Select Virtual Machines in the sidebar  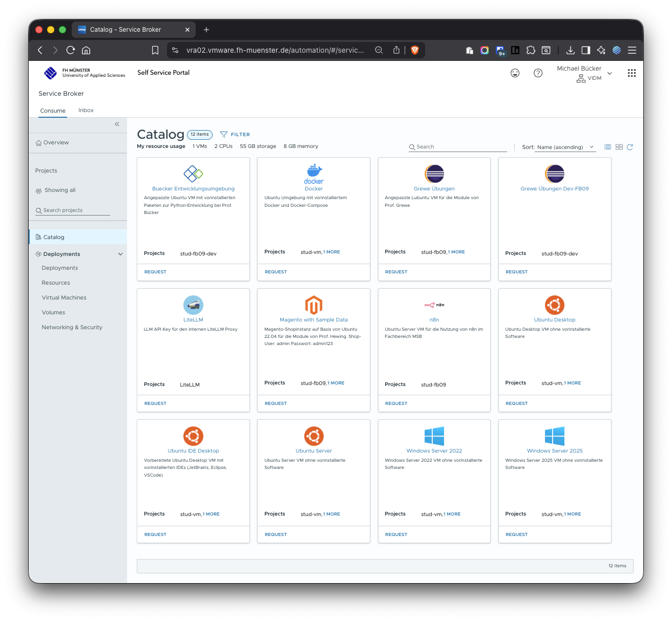click(64, 297)
